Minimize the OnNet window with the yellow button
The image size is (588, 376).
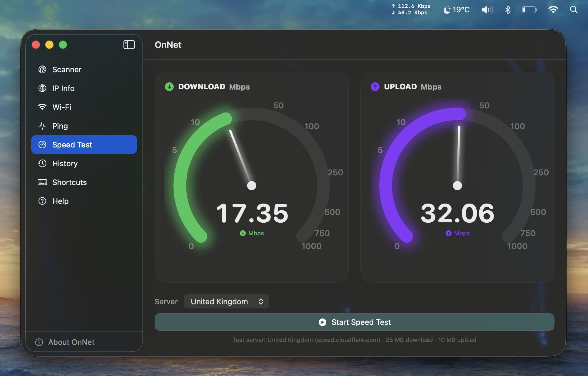(49, 45)
